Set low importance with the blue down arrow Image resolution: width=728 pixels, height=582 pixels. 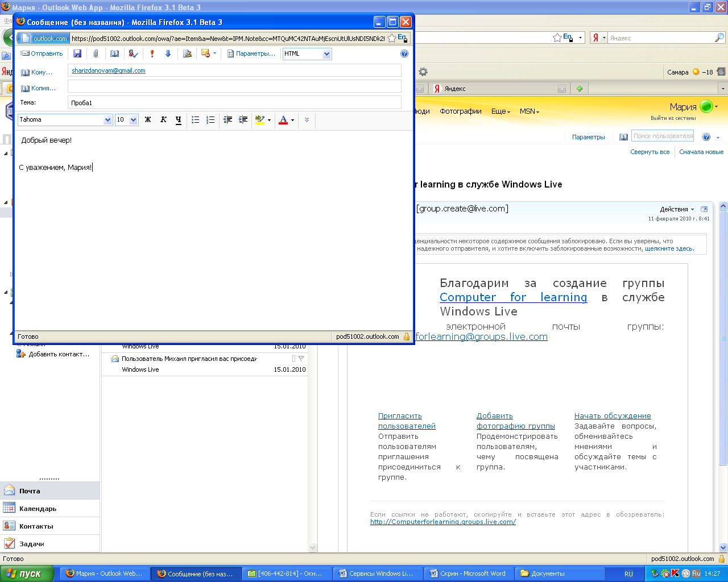pyautogui.click(x=168, y=53)
